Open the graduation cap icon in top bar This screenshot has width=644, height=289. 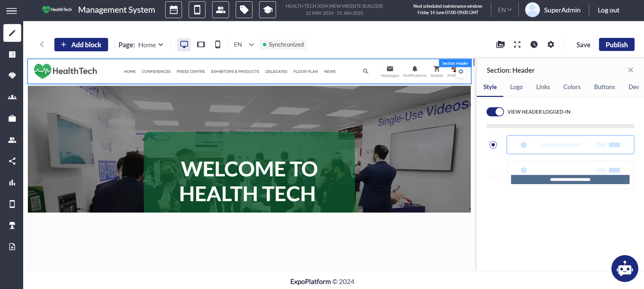[x=268, y=10]
